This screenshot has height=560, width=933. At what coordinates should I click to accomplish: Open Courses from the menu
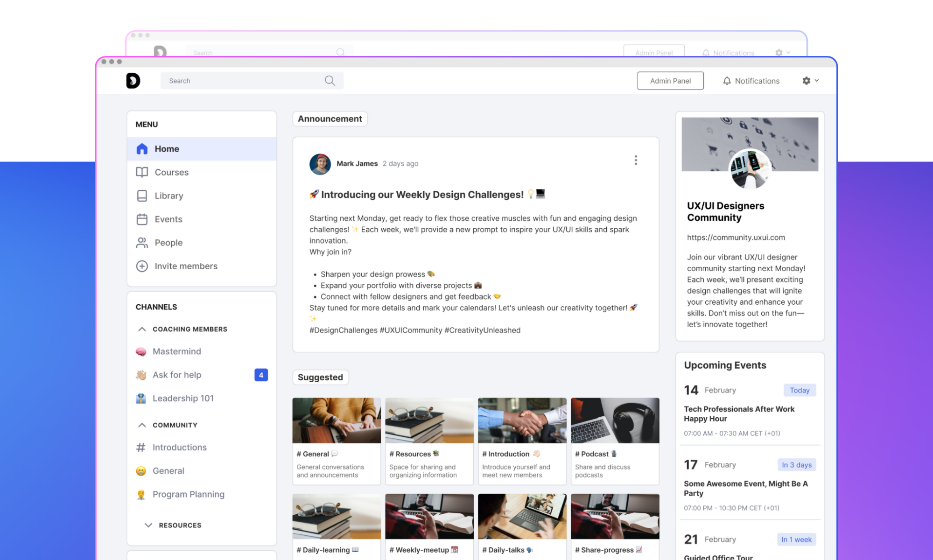click(x=202, y=172)
